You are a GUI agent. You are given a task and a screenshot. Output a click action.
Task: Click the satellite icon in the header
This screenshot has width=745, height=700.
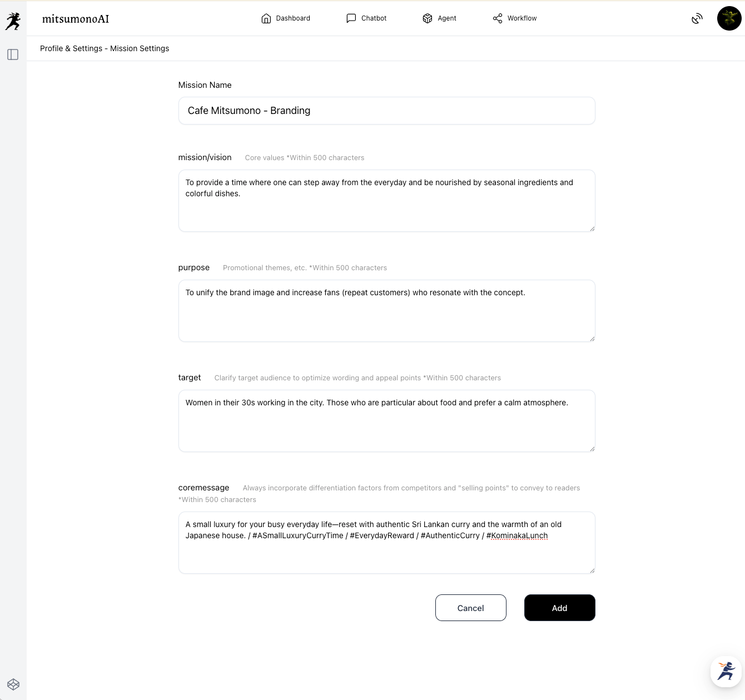[x=697, y=19]
